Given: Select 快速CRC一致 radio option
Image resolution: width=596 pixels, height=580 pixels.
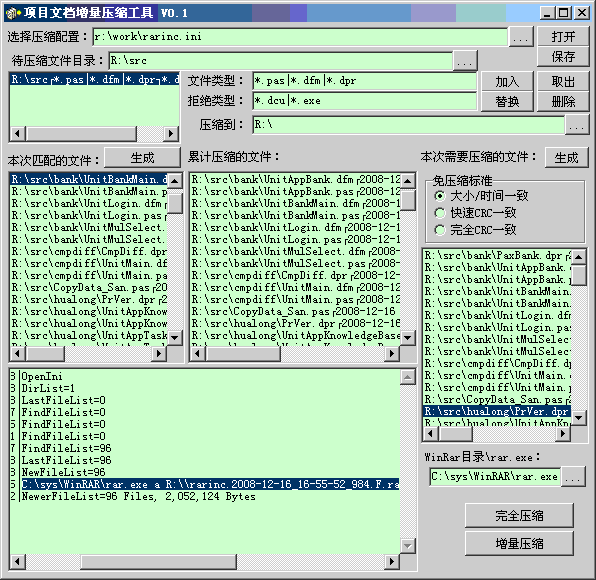Looking at the screenshot, I should coord(439,213).
